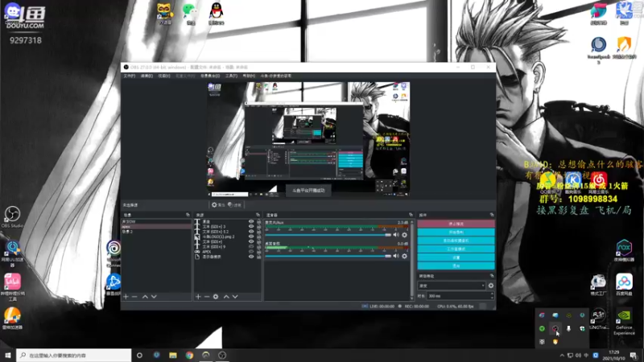Click the OBS icon on the taskbar
Image resolution: width=644 pixels, height=362 pixels.
click(x=222, y=355)
